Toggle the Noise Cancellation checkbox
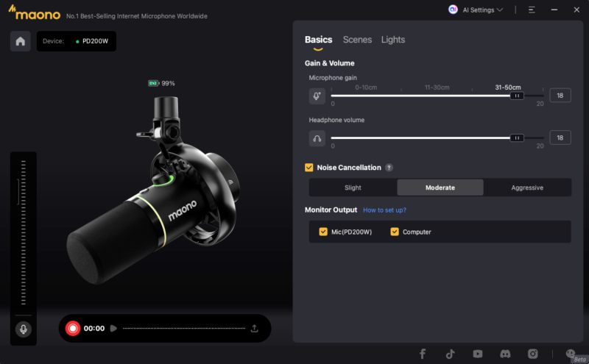Screen dimensions: 589x364 309,168
